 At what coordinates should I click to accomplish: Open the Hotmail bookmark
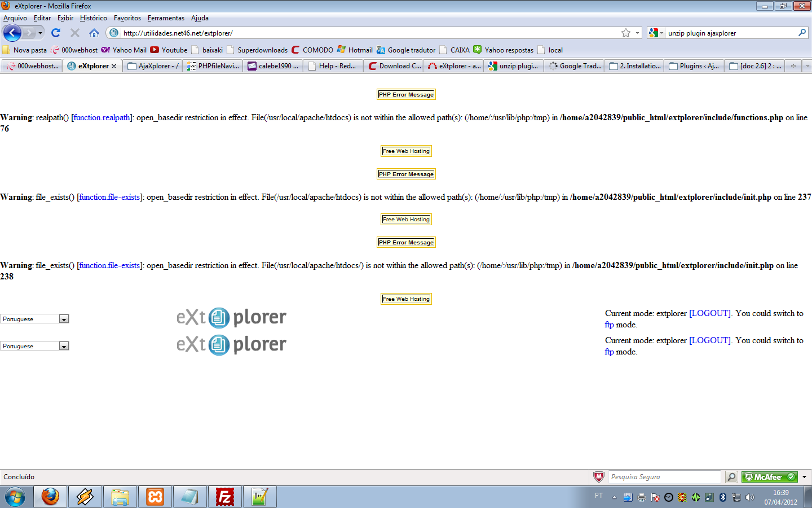355,50
